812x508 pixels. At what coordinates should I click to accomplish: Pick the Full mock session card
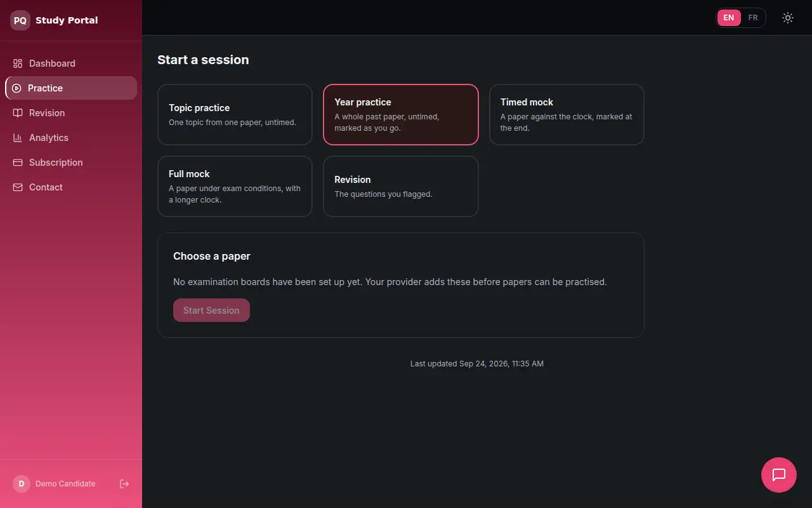coord(235,187)
